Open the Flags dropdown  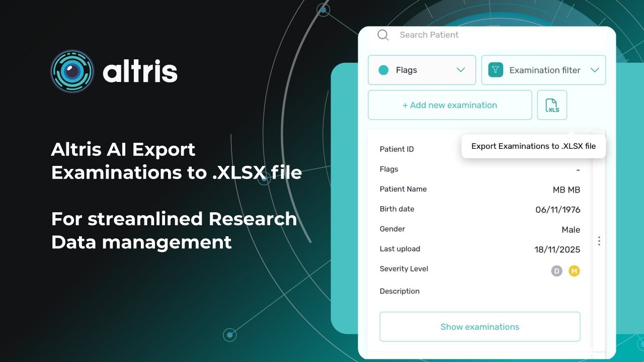click(x=422, y=70)
